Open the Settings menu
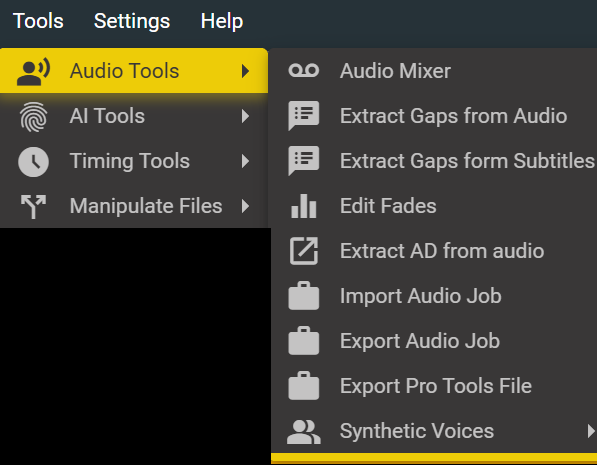This screenshot has height=465, width=597. click(x=132, y=21)
